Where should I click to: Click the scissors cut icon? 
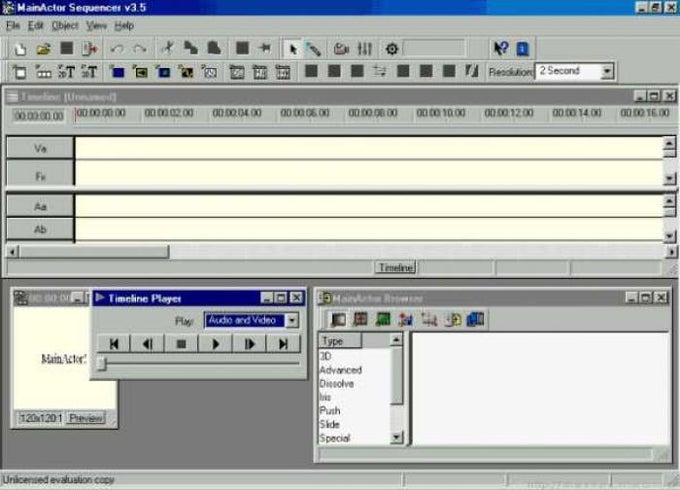point(167,48)
